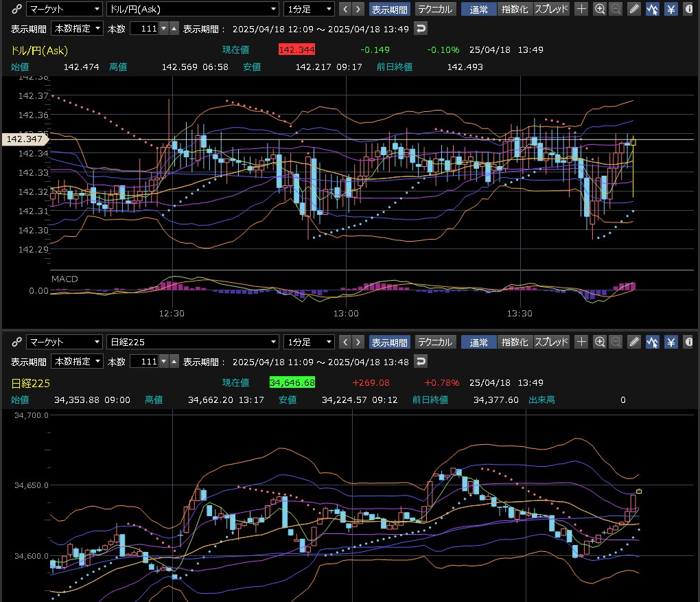Go to previous period in Nikkei 225 chart
This screenshot has height=602, width=700.
pyautogui.click(x=345, y=342)
